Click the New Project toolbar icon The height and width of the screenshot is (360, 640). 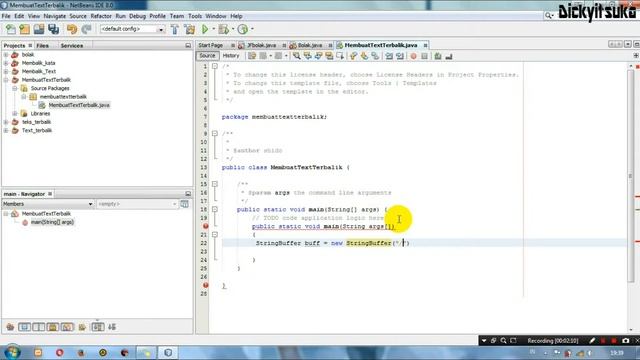click(x=24, y=29)
